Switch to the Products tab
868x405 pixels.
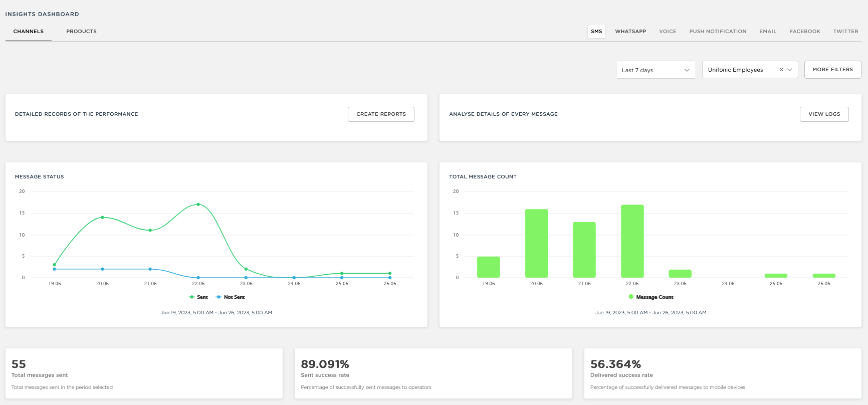point(81,32)
